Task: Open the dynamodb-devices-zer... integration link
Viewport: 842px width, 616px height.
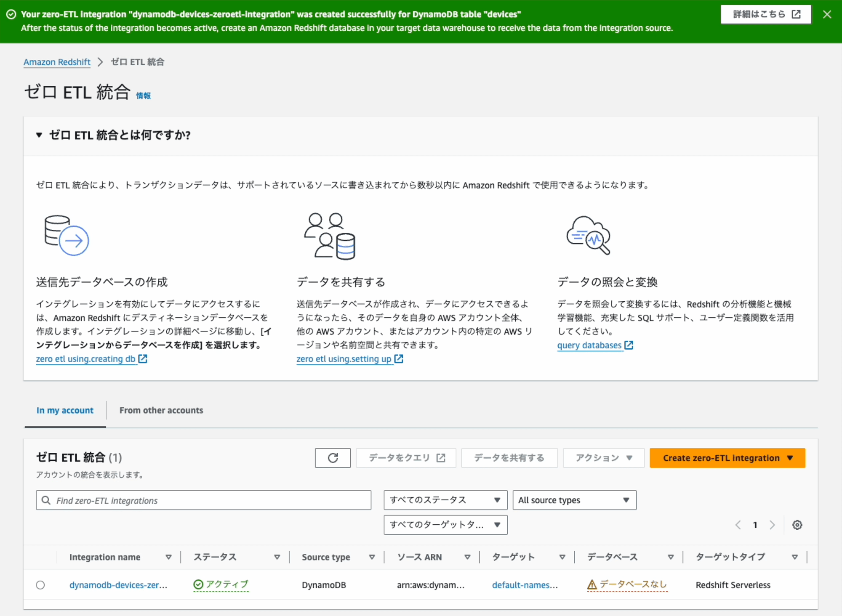Action: (118, 585)
